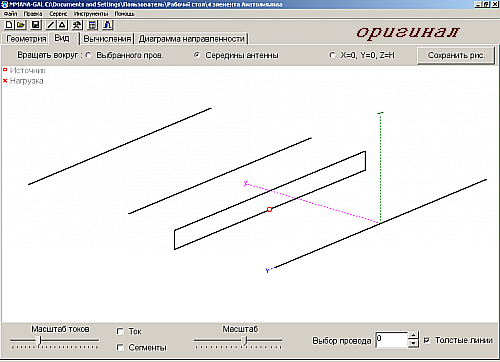Increase wire selection with up arrow
Image resolution: width=500 pixels, height=362 pixels.
[x=413, y=335]
